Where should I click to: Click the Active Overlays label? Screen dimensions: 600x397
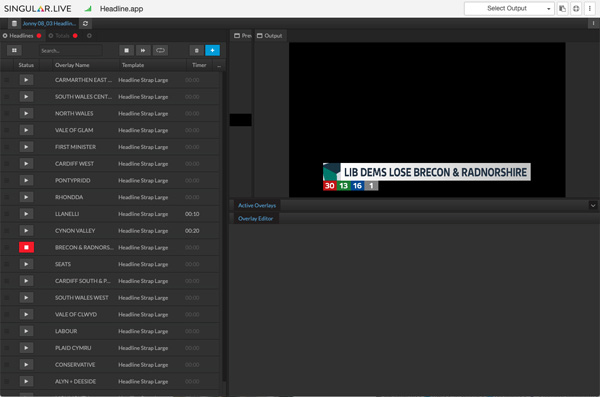[257, 206]
